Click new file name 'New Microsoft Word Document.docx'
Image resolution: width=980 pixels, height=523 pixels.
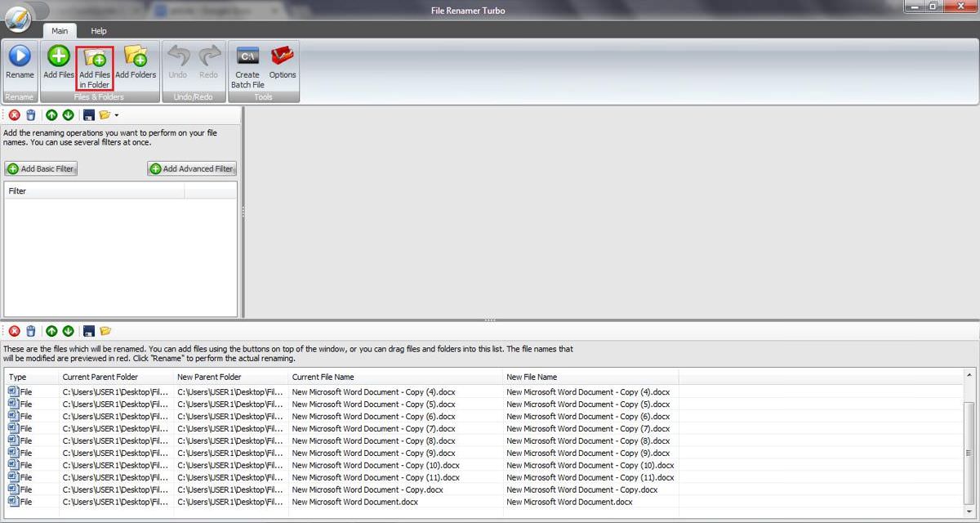coord(569,503)
